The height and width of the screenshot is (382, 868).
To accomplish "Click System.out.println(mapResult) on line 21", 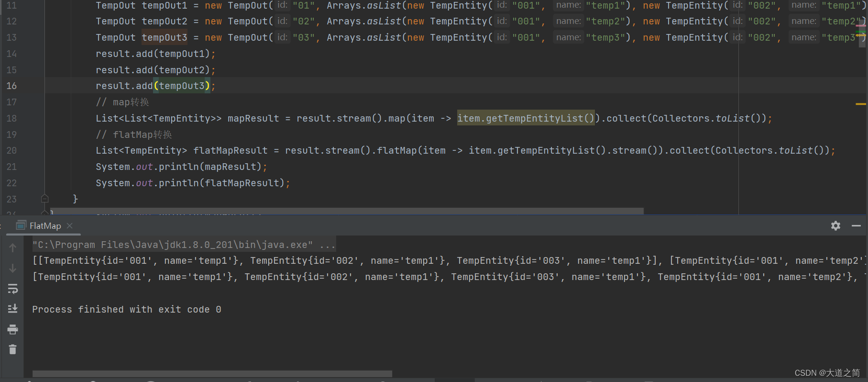I will tap(181, 167).
